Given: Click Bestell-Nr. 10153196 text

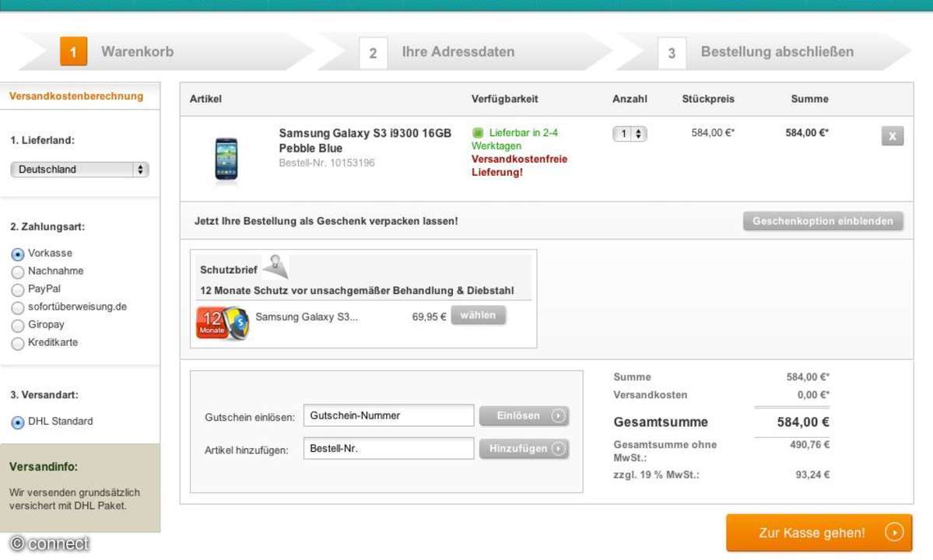Looking at the screenshot, I should (x=327, y=163).
